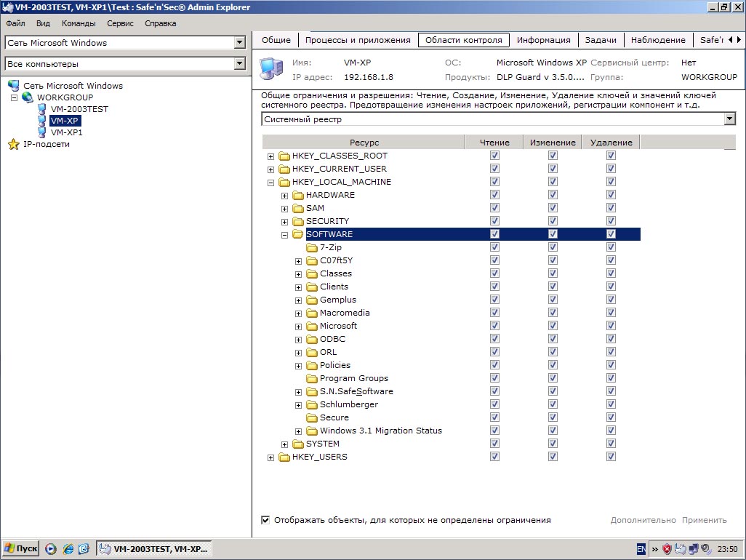Click the Program Groups folder icon

click(x=312, y=378)
